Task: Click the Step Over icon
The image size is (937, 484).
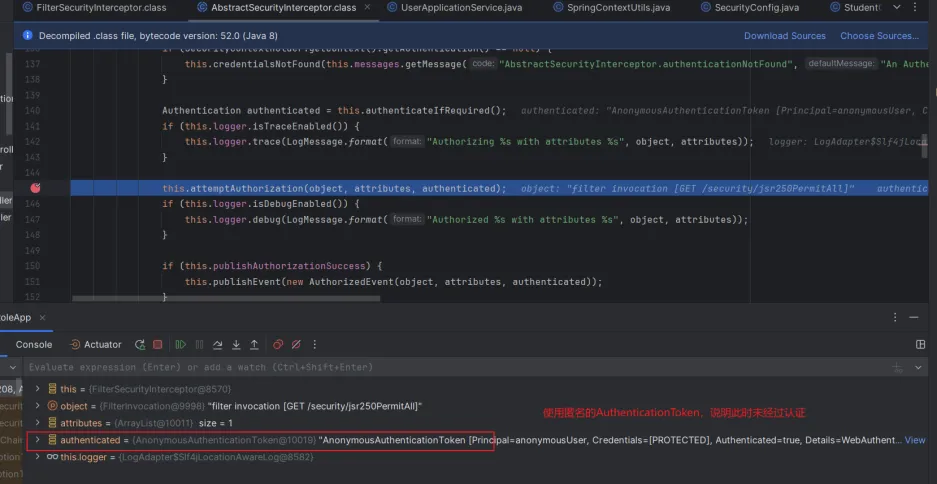Action: (217, 345)
